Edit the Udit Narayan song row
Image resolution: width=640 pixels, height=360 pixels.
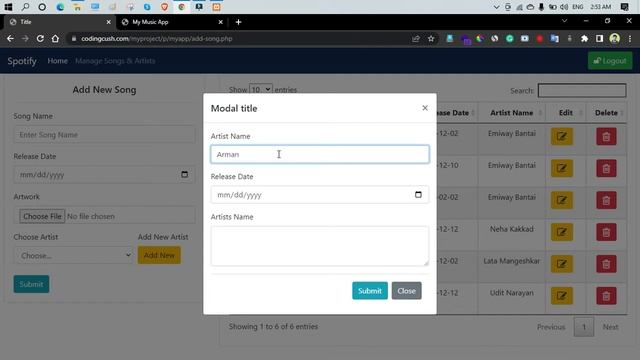point(562,296)
